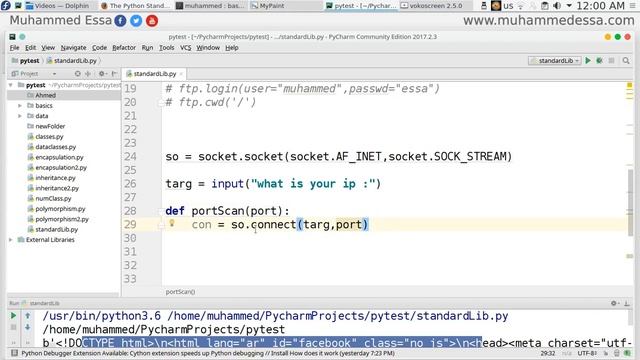Select standardLib.py in project tree
This screenshot has width=640, height=360.
tap(52, 229)
